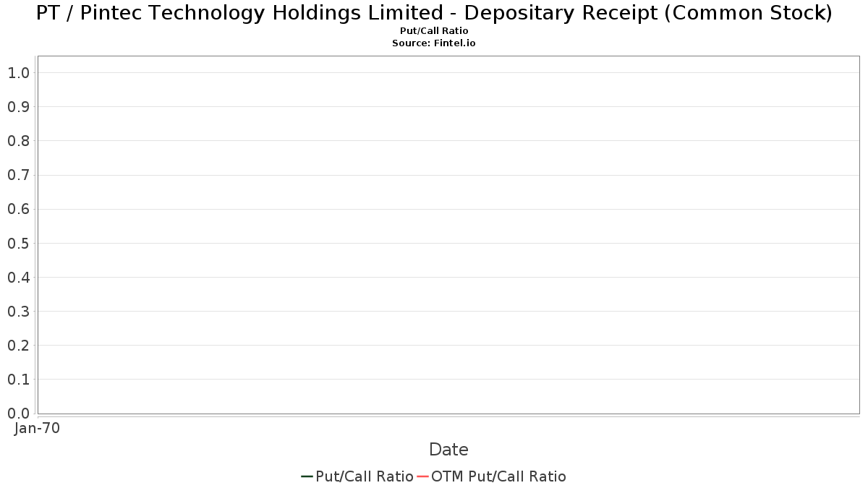Select the Jan-70 date tick label
The width and height of the screenshot is (868, 488).
(x=37, y=428)
